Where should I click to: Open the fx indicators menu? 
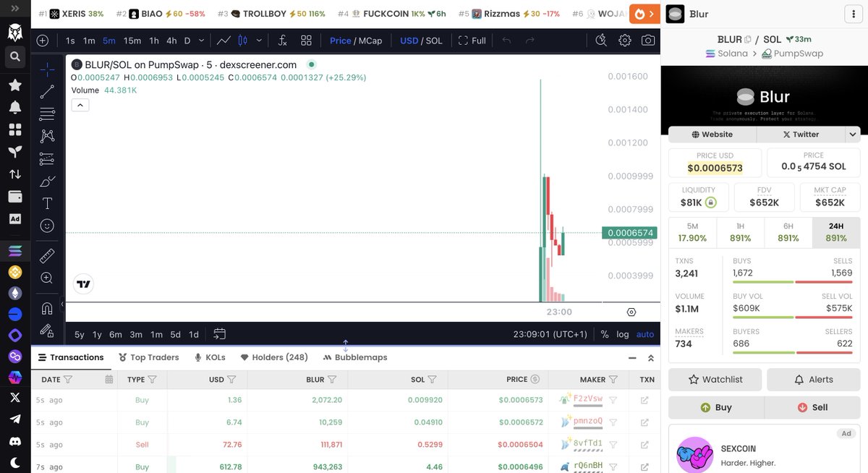coord(283,41)
